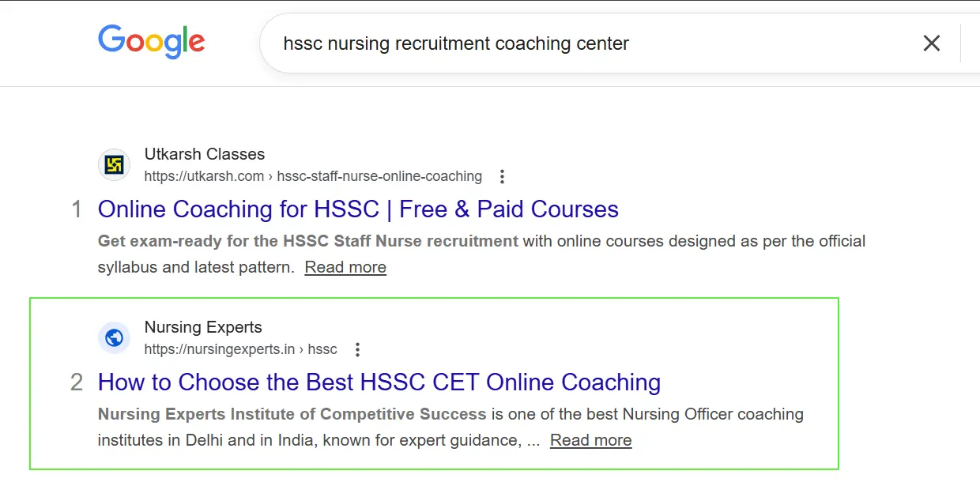The width and height of the screenshot is (980, 482).
Task: Open "Online Coaching for HSSC" result title
Action: point(358,209)
